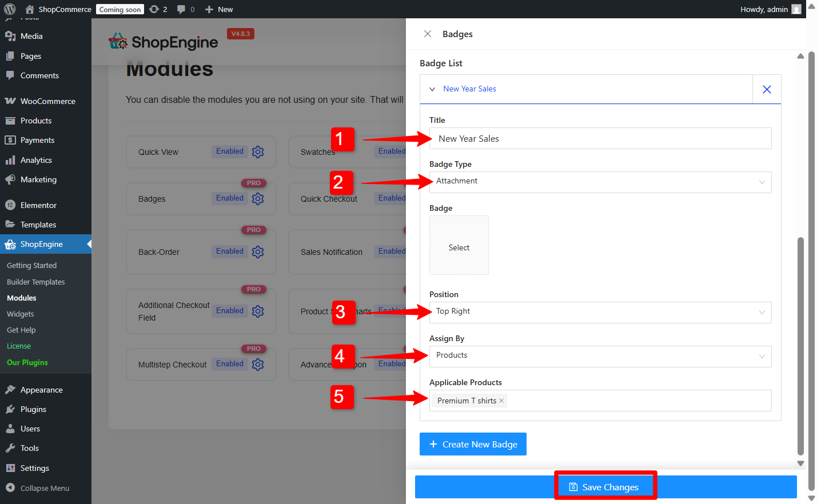This screenshot has width=817, height=504.
Task: Toggle Multistep Checkout Enabled status
Action: [230, 364]
